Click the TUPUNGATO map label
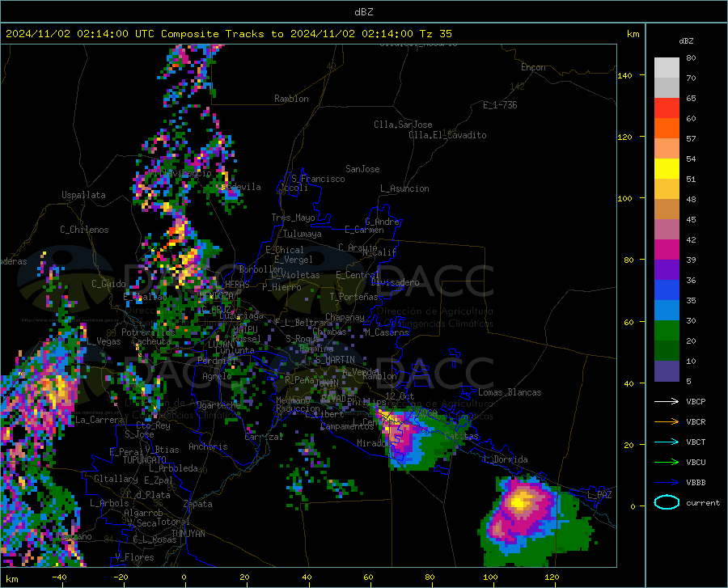Screen dimensions: 728x588 coord(145,460)
